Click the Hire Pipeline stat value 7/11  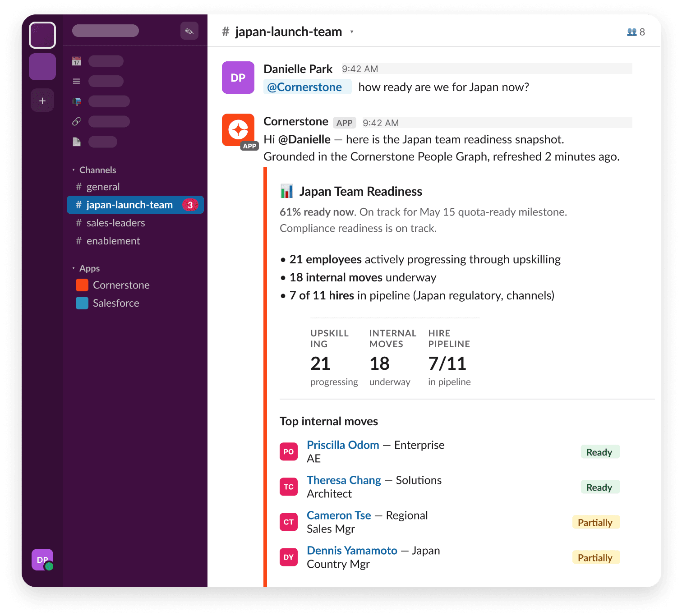point(447,363)
